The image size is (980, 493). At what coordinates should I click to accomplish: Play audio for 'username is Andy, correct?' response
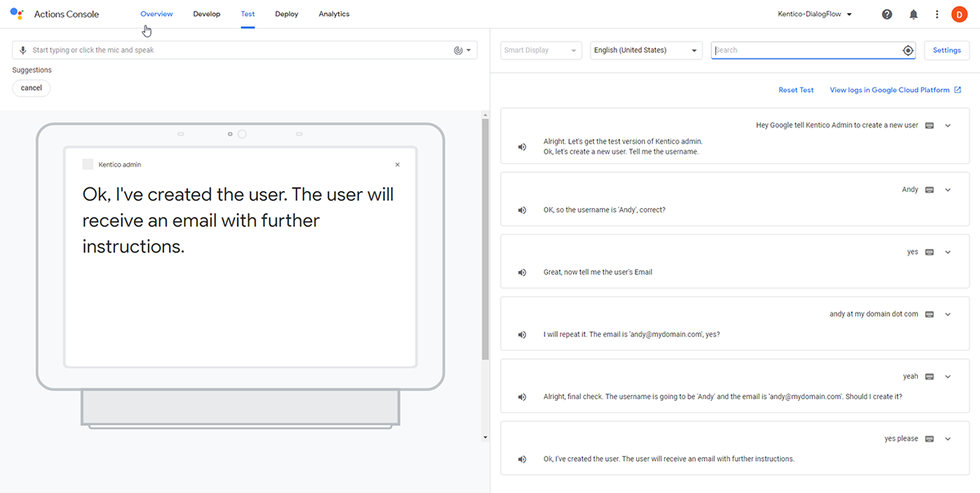(522, 210)
